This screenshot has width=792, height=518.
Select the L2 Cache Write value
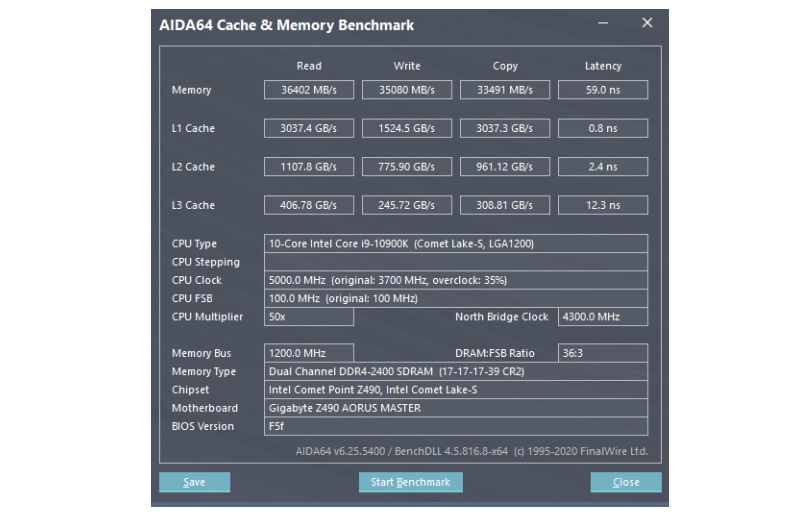tap(406, 167)
